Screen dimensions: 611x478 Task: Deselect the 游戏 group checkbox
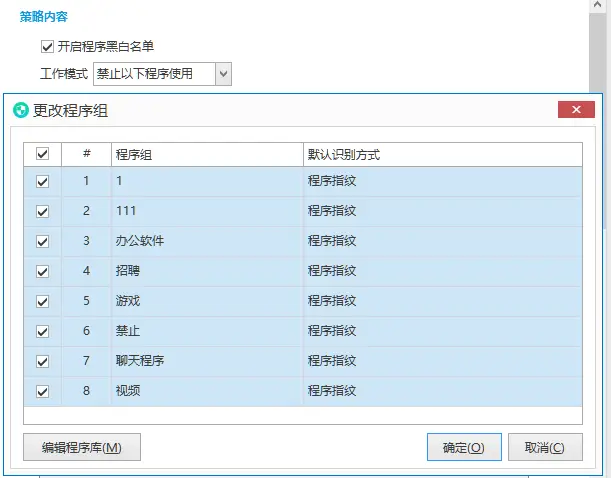pos(42,301)
